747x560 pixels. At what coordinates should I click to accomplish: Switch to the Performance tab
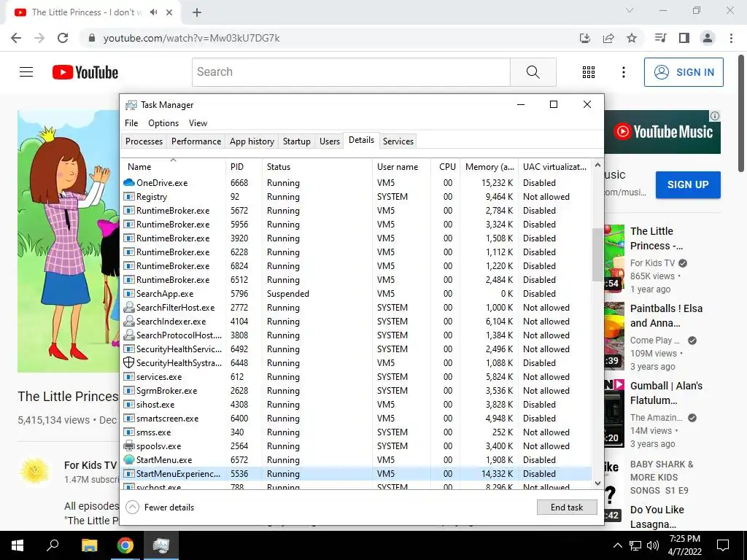point(196,141)
